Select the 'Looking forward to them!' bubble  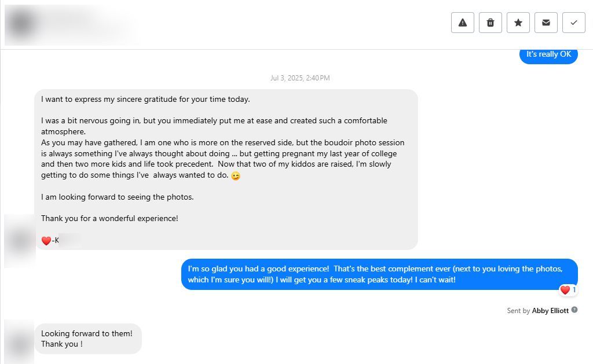coord(88,339)
